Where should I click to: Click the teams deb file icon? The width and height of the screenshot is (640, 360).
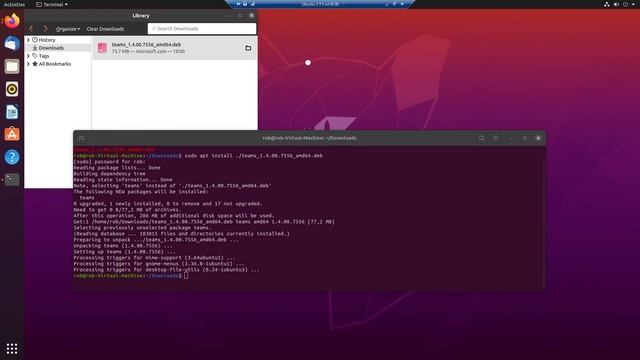pos(102,48)
